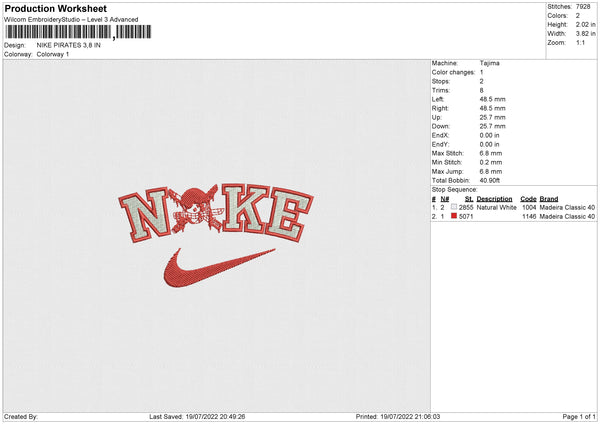The width and height of the screenshot is (600, 424).
Task: Click the "Production Worksheet" heading
Action: [x=55, y=8]
